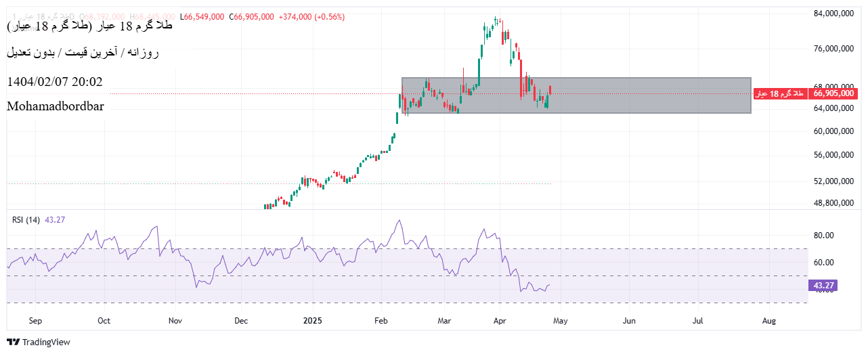Click the TradingView logo icon
Image resolution: width=868 pixels, height=354 pixels.
coord(13,342)
